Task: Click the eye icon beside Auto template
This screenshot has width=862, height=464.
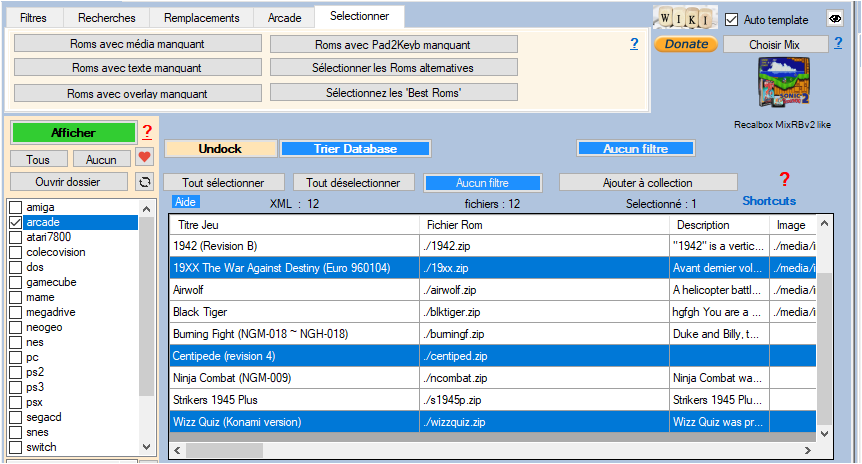Action: [835, 19]
